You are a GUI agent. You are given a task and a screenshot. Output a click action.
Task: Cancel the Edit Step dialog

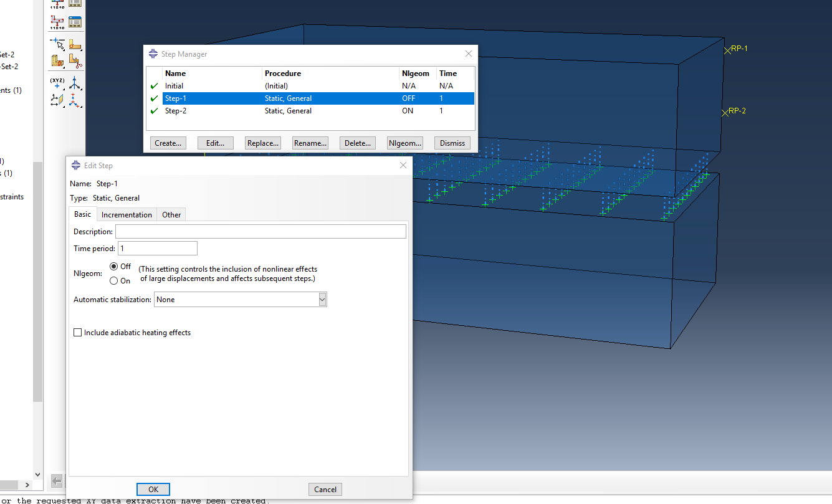click(325, 490)
